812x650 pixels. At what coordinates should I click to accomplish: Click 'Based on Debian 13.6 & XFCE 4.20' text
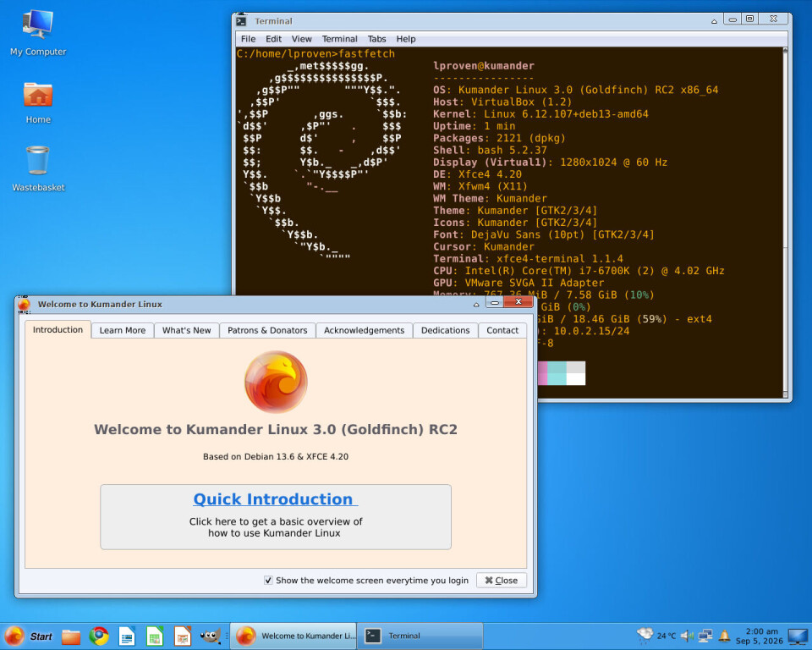click(276, 457)
